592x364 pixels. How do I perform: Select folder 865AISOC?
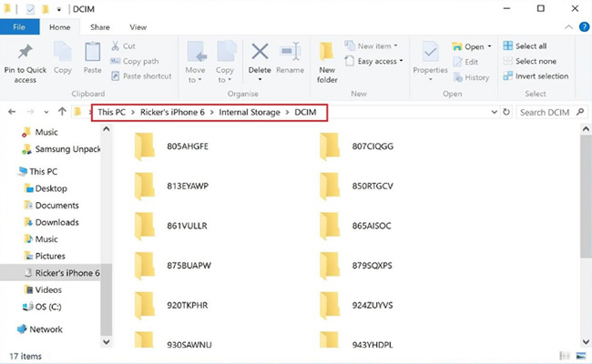tap(355, 226)
